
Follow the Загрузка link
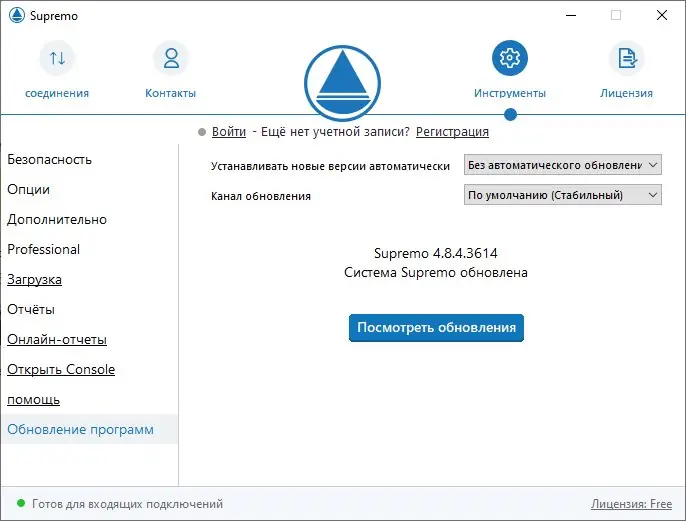[x=34, y=280]
